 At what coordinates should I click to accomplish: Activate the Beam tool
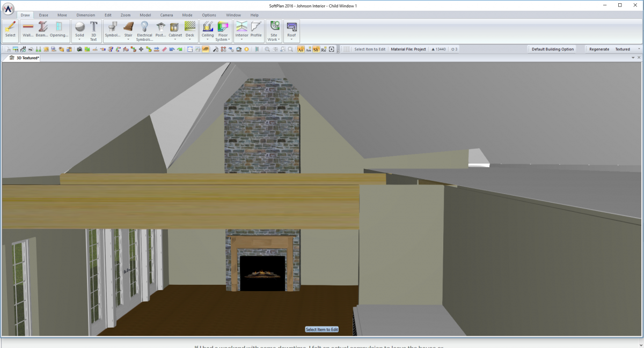(x=42, y=31)
